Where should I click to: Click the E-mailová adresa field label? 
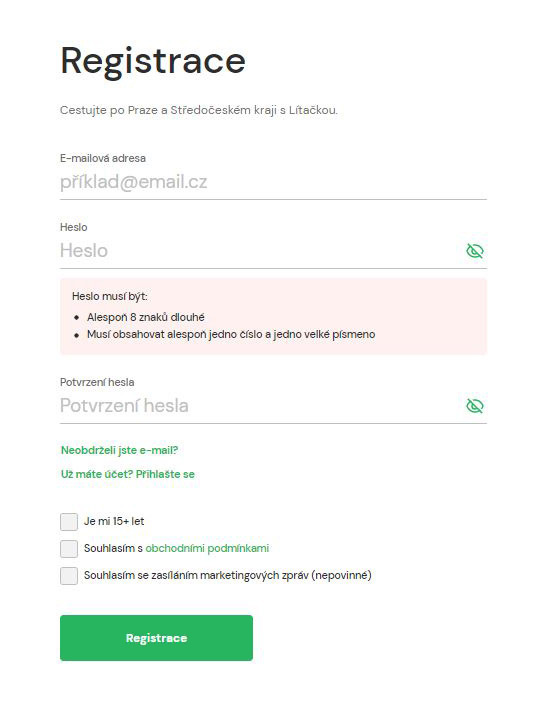[x=103, y=158]
